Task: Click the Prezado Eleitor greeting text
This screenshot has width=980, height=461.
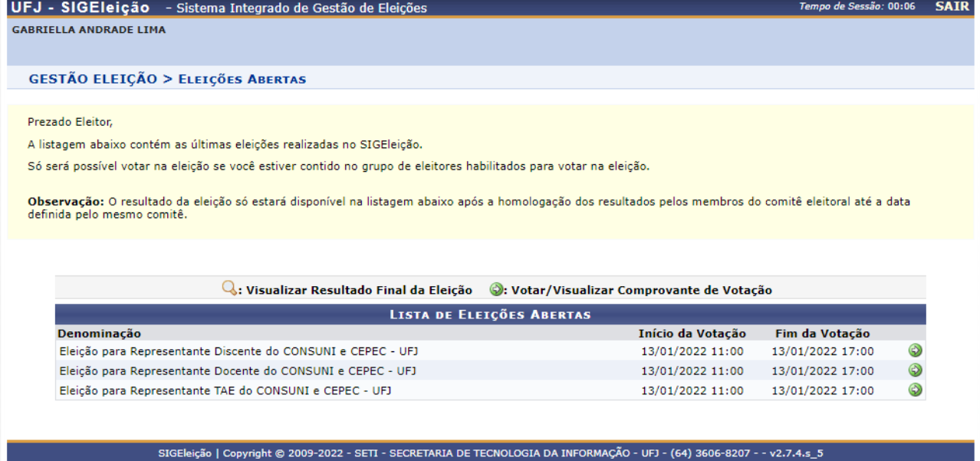Action: click(70, 122)
